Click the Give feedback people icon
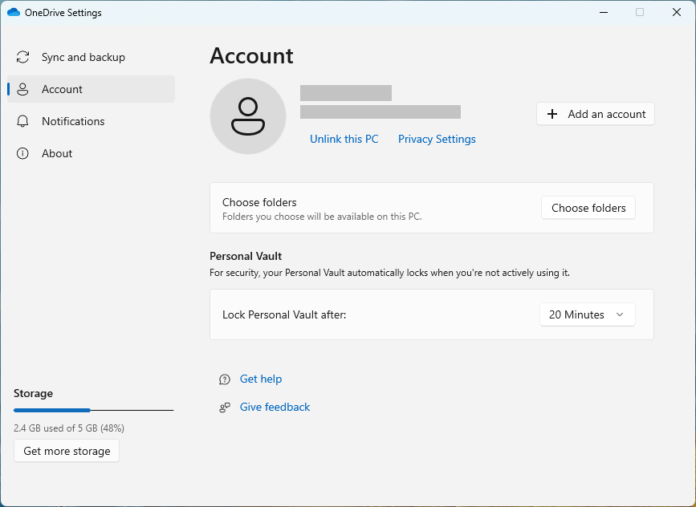The width and height of the screenshot is (696, 507). (x=225, y=407)
